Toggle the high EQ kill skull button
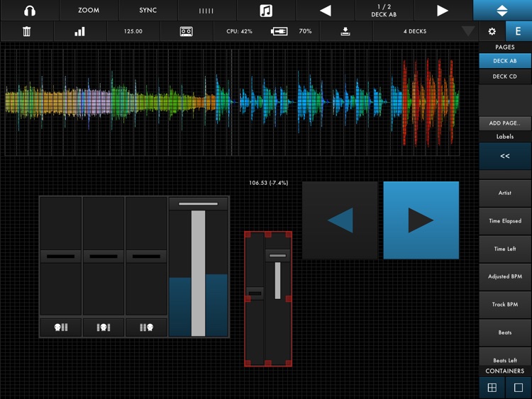The width and height of the screenshot is (532, 399). coord(146,327)
